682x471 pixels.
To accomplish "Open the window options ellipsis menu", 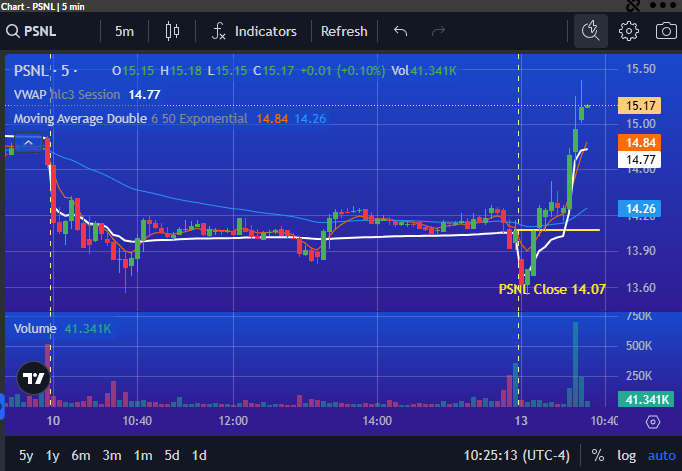I will coord(662,6).
